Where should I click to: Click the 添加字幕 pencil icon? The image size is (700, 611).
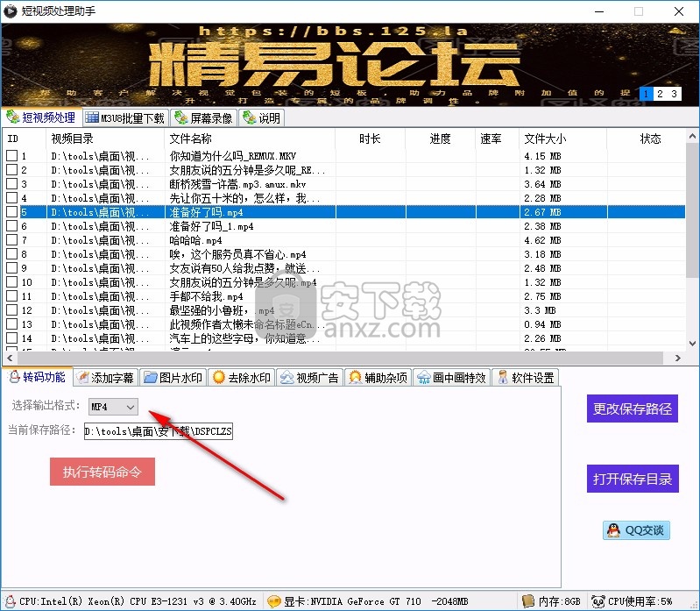click(x=82, y=378)
